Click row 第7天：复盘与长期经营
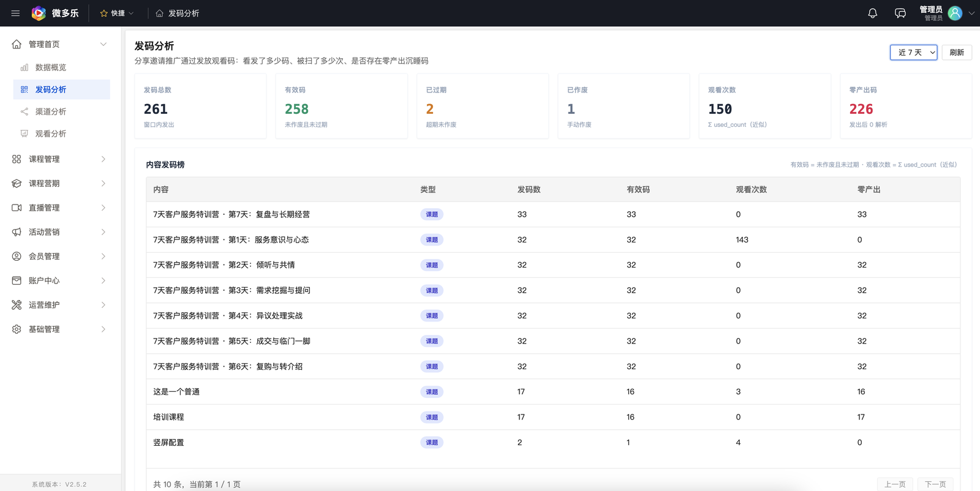This screenshot has height=491, width=980. (x=553, y=214)
